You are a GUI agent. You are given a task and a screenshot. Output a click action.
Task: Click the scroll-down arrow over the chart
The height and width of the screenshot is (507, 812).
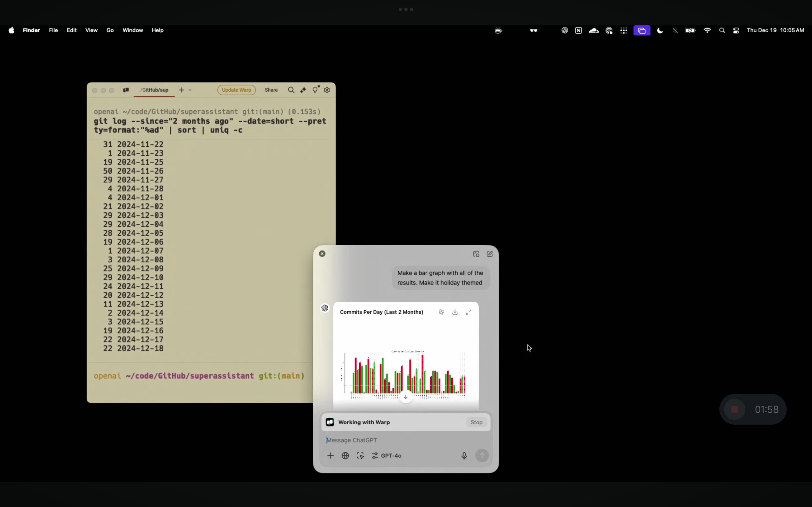[406, 397]
